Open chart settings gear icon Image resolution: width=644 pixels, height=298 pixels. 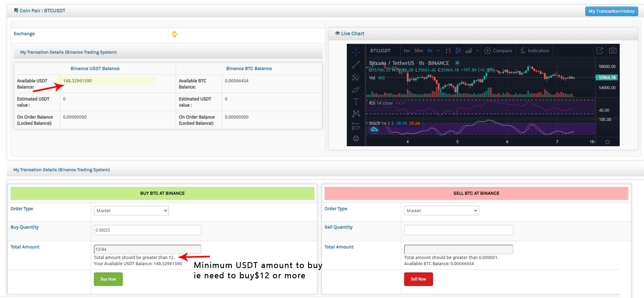point(607,142)
